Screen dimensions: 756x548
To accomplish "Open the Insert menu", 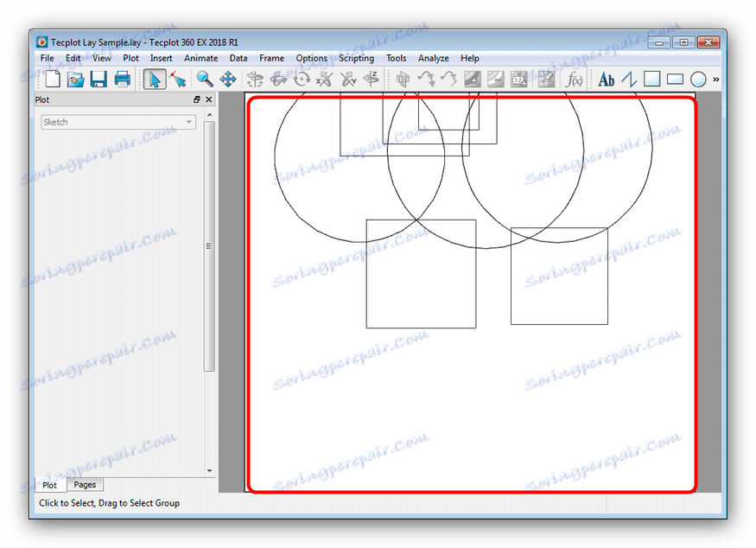I will [x=161, y=58].
